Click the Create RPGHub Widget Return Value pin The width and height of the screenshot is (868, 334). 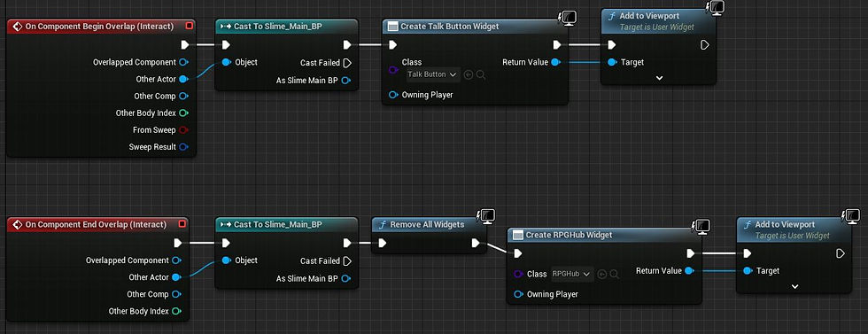pyautogui.click(x=689, y=271)
